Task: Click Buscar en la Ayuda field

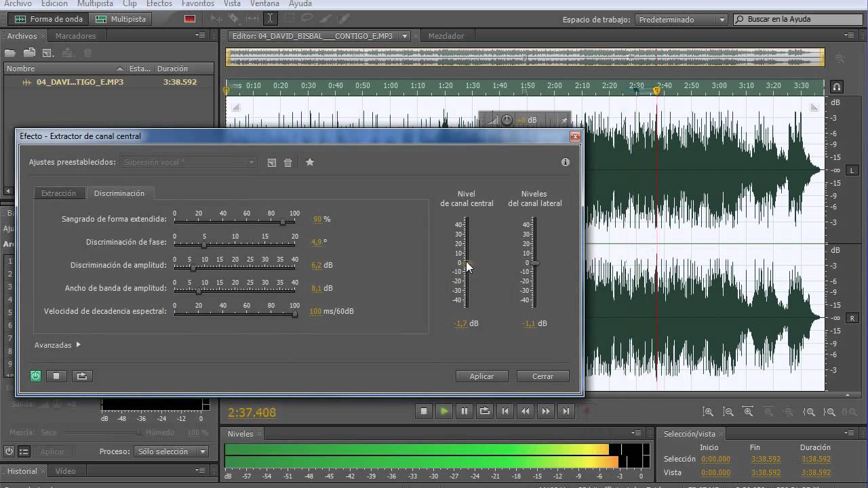Action: 797,20
